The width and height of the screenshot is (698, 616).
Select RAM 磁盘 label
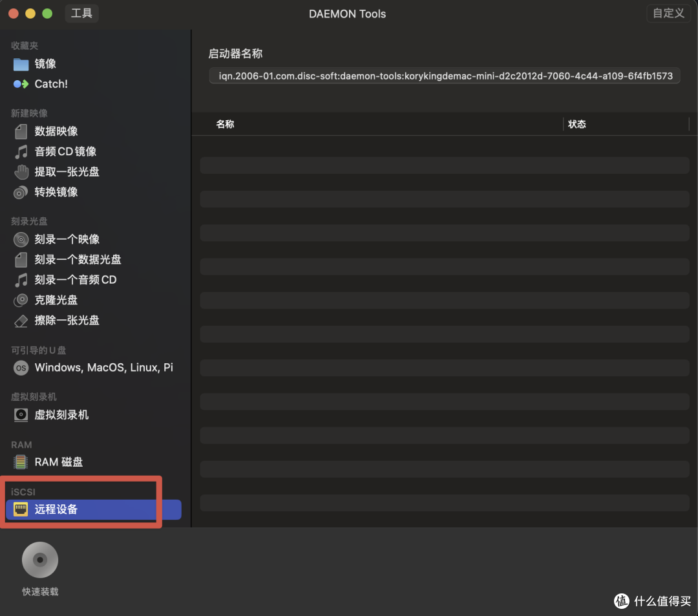(x=59, y=462)
